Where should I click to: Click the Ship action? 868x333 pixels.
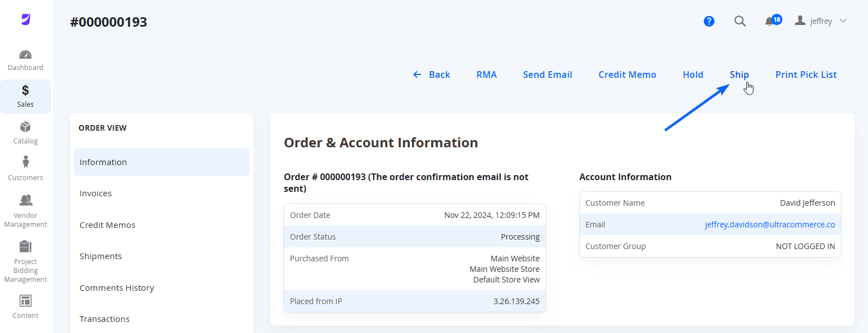[x=740, y=74]
